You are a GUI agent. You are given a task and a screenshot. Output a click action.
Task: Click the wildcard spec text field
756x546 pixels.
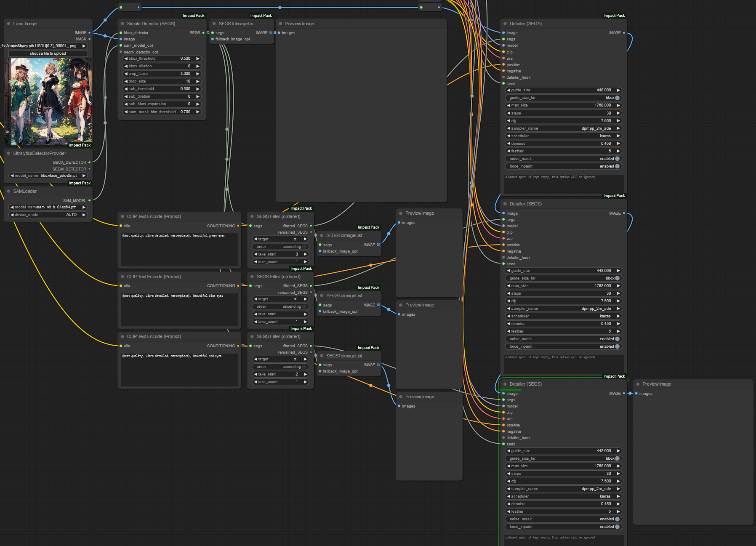(x=563, y=184)
